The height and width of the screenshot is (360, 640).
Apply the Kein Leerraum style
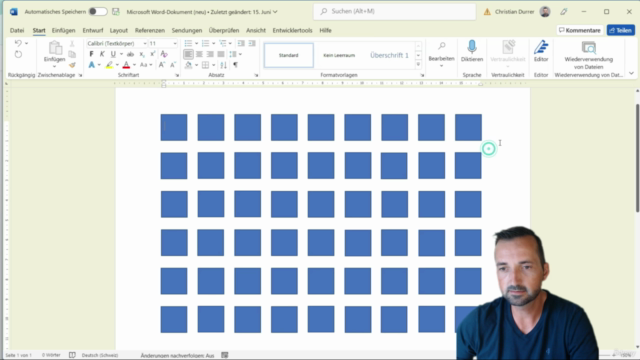tap(339, 55)
